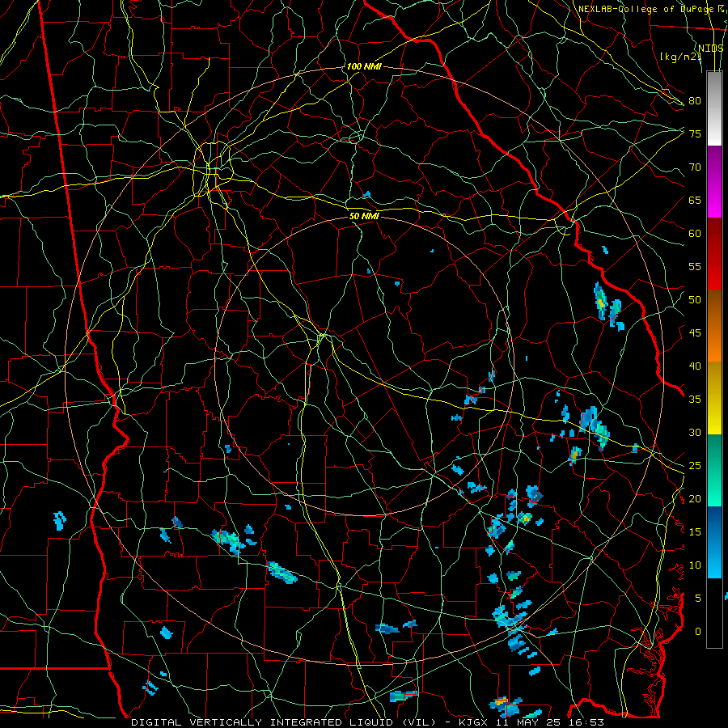Viewport: 728px width, 728px height.
Task: Select the green segment of the VIL scale
Action: click(714, 470)
